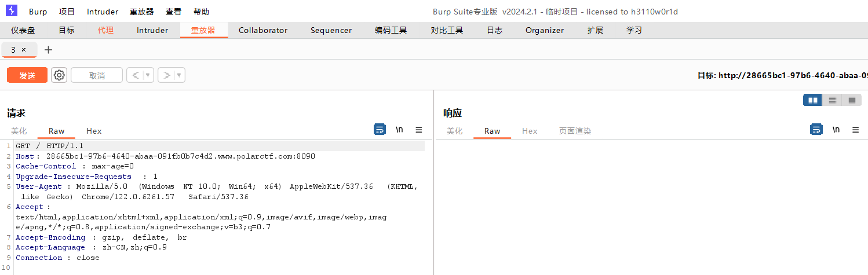Toggle word wrap icon in response panel

point(816,130)
